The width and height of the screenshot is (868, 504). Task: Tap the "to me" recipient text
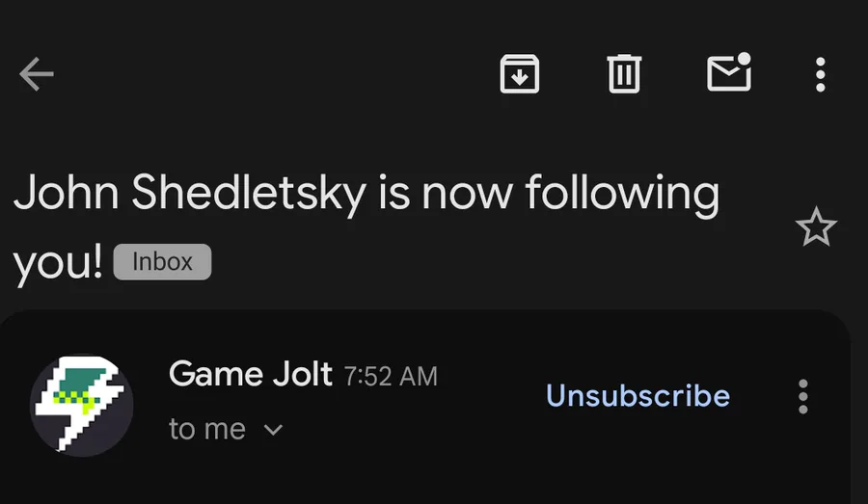click(x=207, y=429)
